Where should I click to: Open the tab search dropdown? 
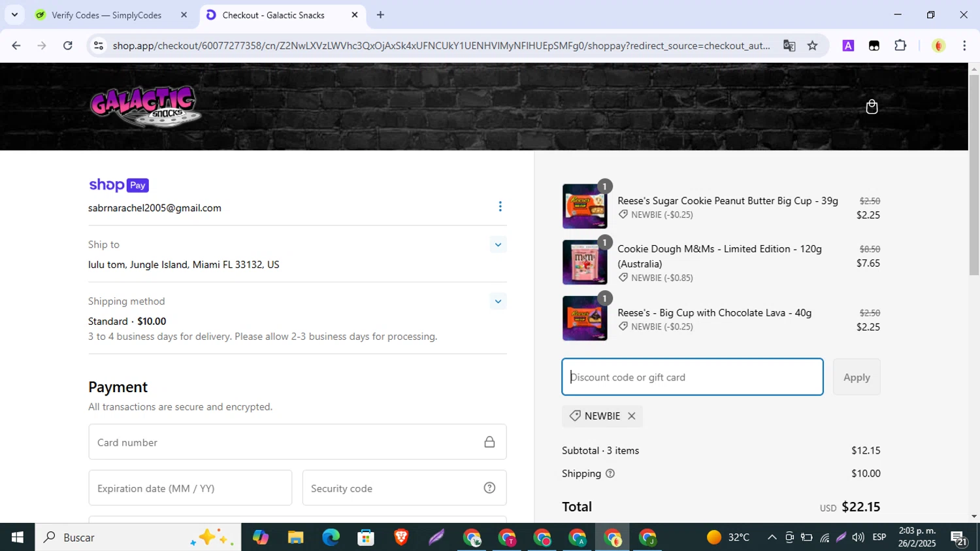[14, 15]
